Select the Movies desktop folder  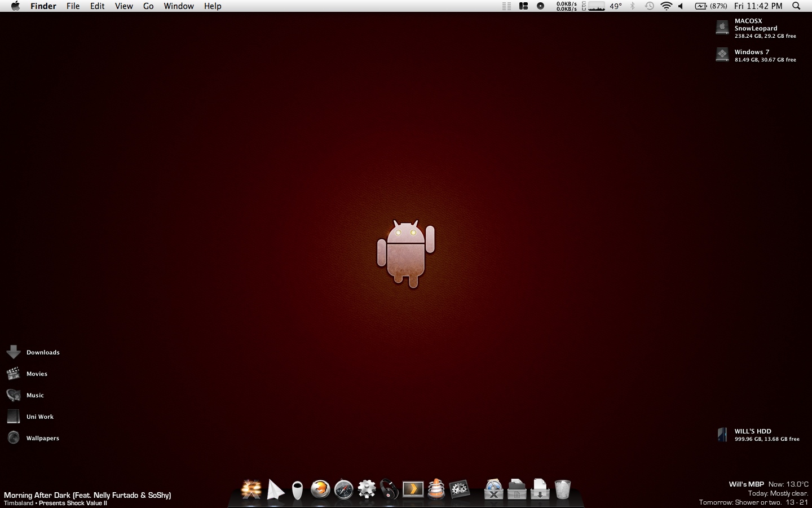(x=27, y=374)
